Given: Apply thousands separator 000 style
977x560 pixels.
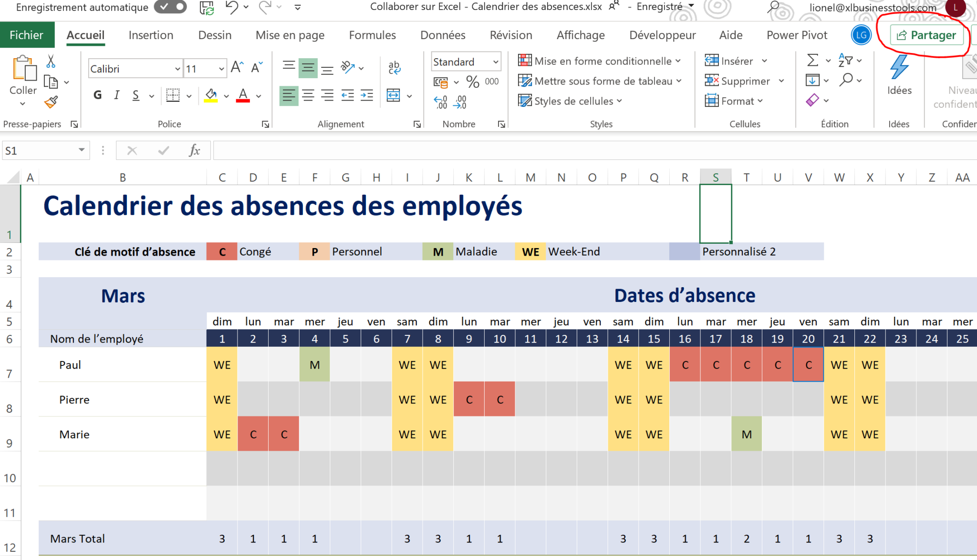Looking at the screenshot, I should [x=492, y=82].
